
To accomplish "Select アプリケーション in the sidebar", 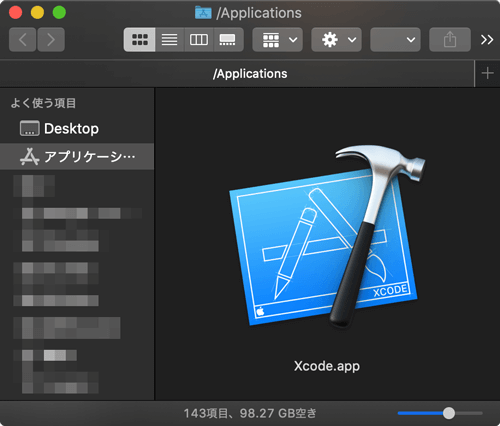I will coord(77,157).
